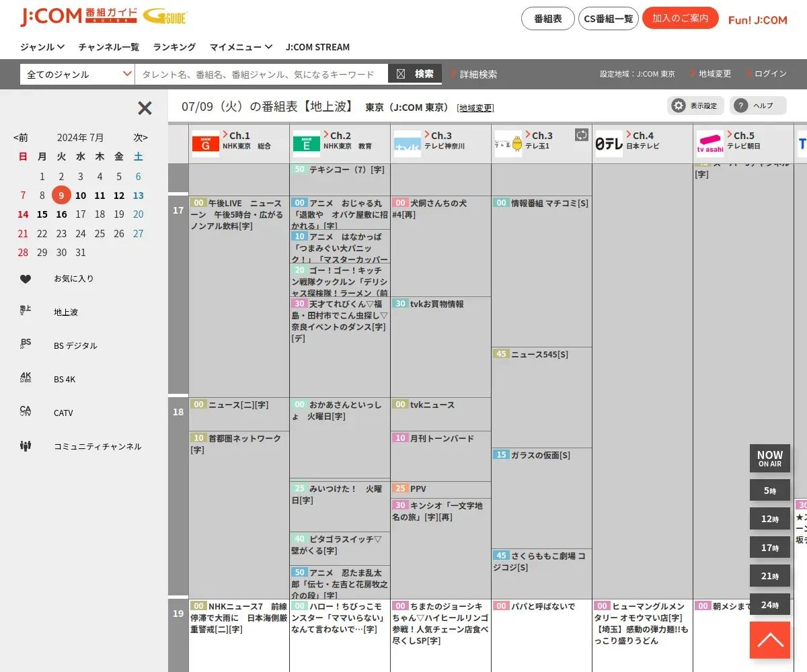Open the ガラスの仮面 program
Viewport: 807px width, 672px height.
[541, 498]
